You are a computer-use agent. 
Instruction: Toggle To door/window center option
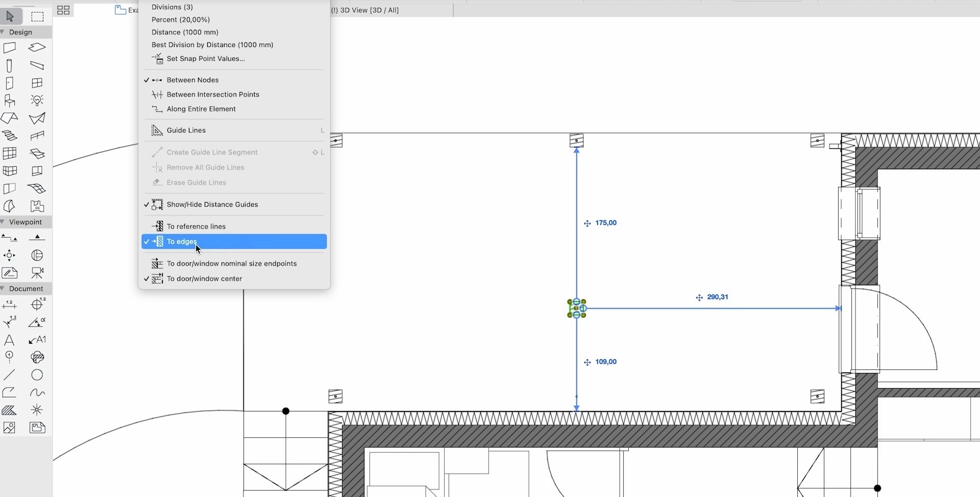[x=234, y=278]
